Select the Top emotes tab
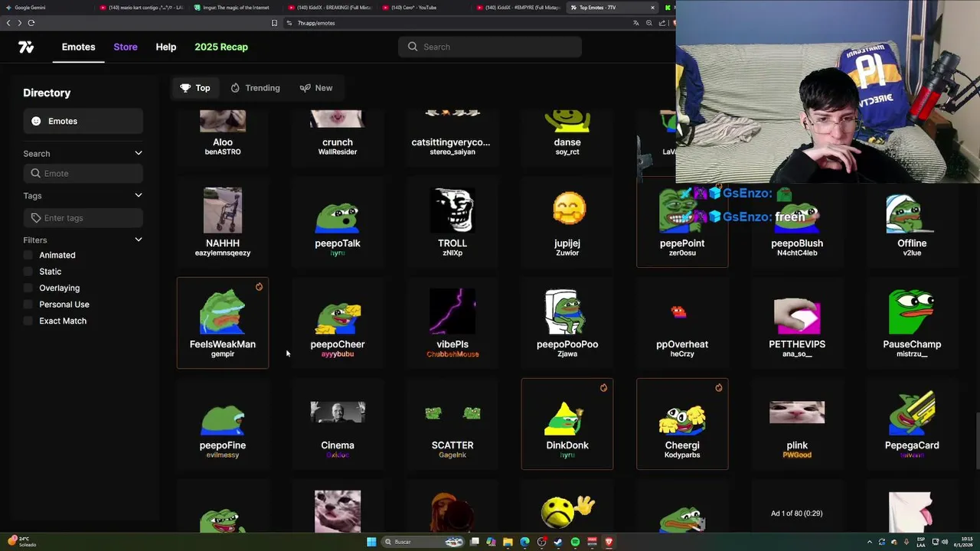Screen dimensions: 980x551 click(194, 88)
